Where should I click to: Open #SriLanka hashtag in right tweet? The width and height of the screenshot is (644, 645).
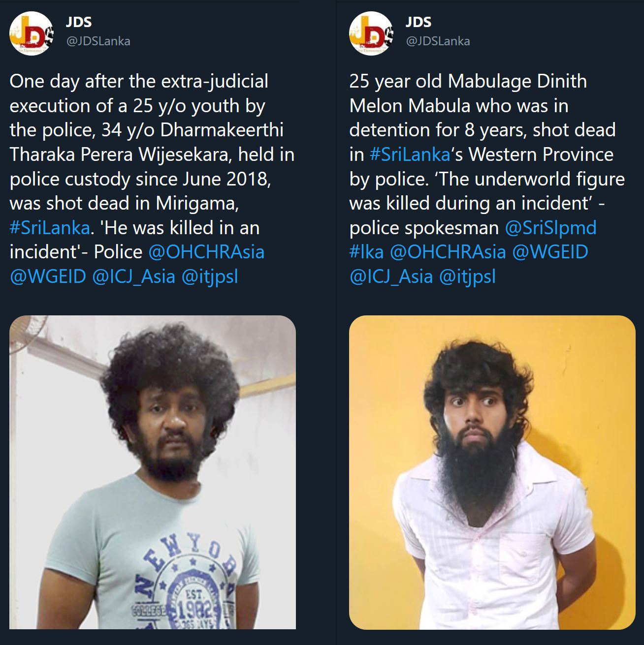410,154
